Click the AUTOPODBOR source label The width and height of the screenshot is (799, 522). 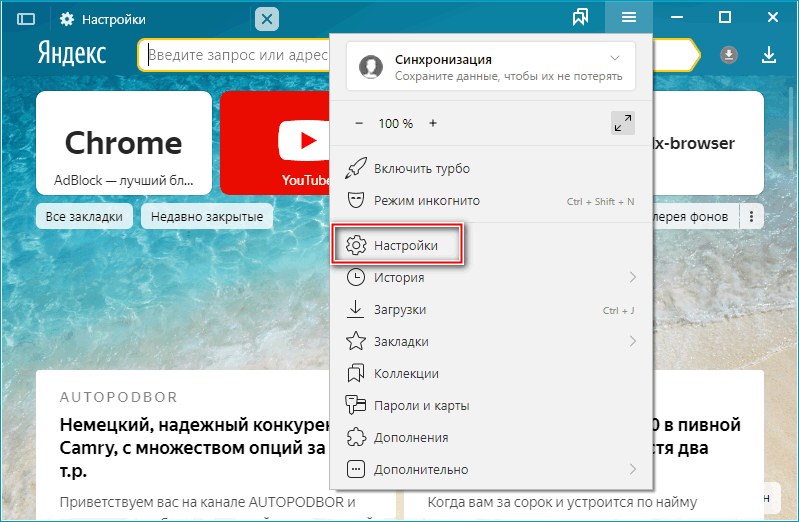click(x=118, y=397)
